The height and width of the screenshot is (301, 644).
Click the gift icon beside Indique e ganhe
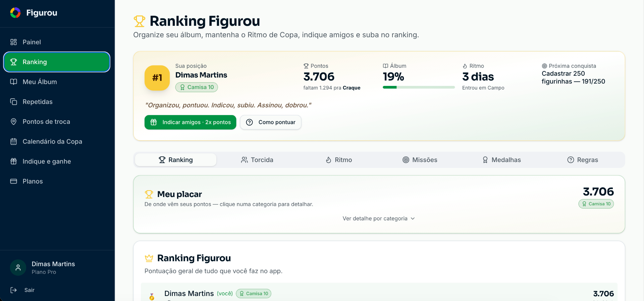click(x=13, y=161)
